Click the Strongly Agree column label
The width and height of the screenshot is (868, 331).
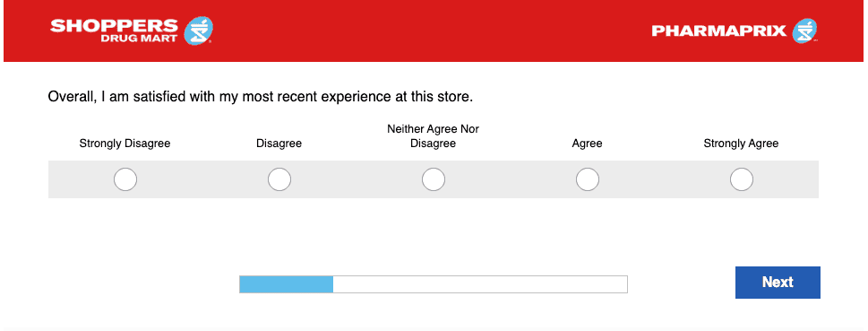tap(741, 144)
